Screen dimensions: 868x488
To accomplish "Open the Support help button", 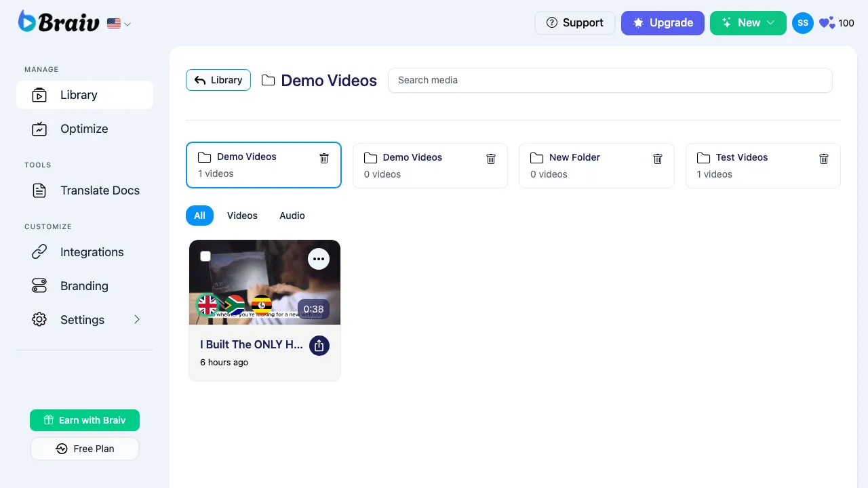I will click(575, 23).
